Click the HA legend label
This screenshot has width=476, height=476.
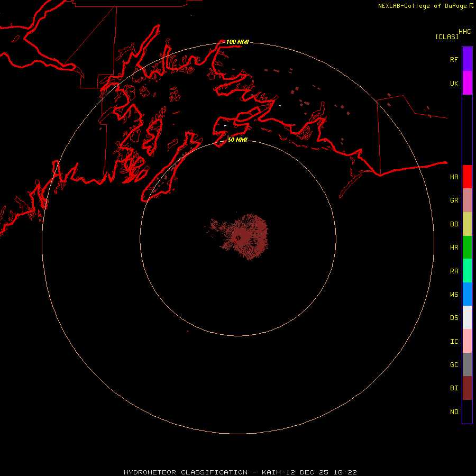pos(454,177)
